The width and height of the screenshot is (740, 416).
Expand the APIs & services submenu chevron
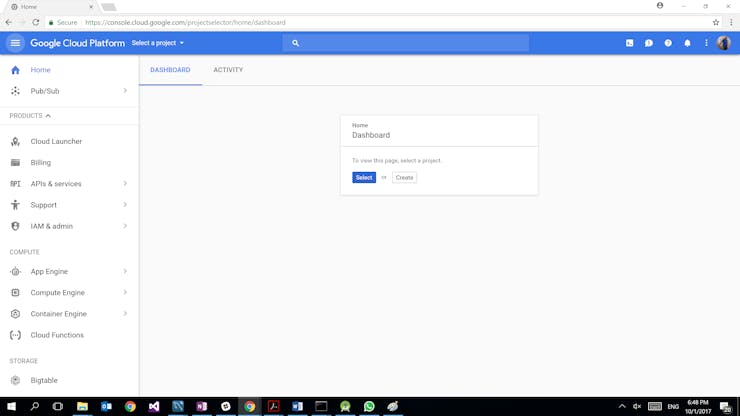125,184
